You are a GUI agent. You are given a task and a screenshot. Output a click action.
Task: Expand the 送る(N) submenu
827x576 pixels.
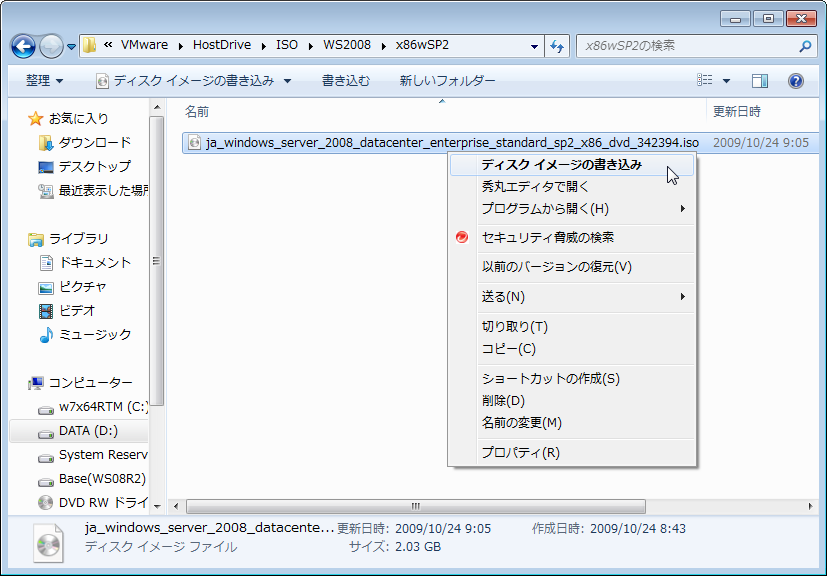click(x=572, y=297)
